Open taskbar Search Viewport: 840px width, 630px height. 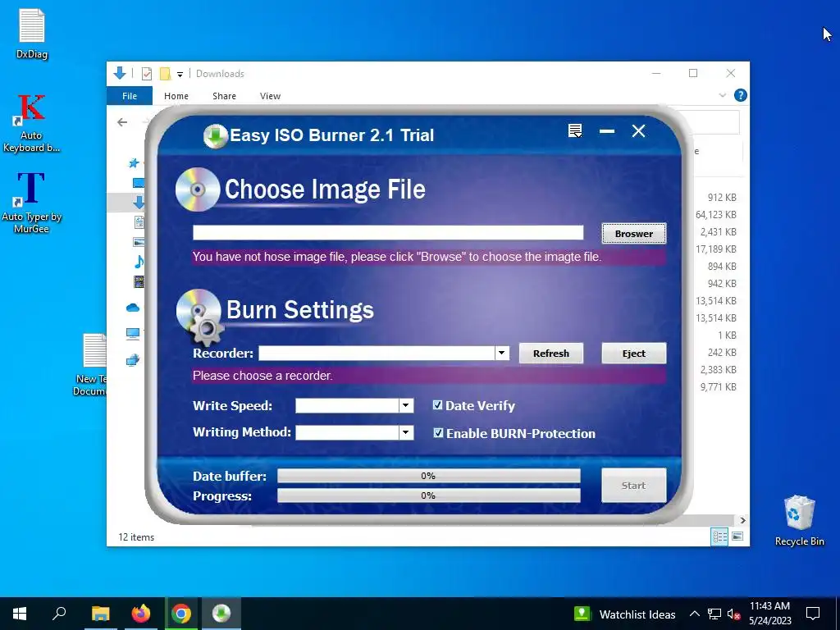59,614
